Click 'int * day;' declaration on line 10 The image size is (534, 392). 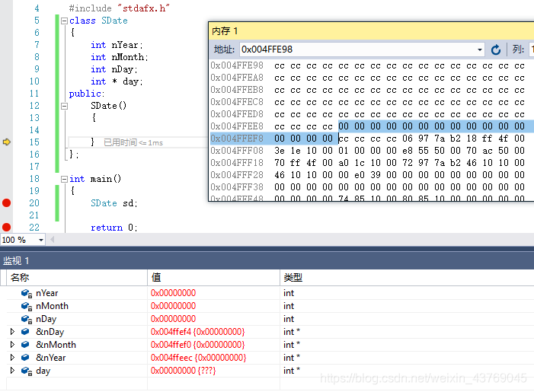tap(117, 81)
